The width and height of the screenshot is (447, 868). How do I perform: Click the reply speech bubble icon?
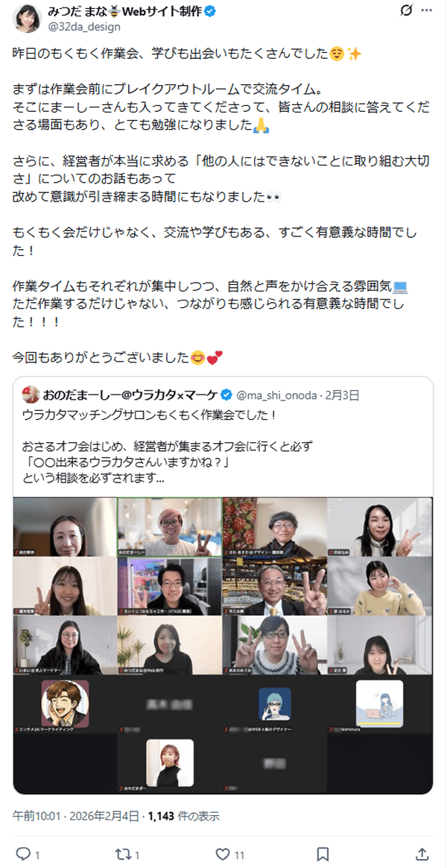tap(22, 854)
